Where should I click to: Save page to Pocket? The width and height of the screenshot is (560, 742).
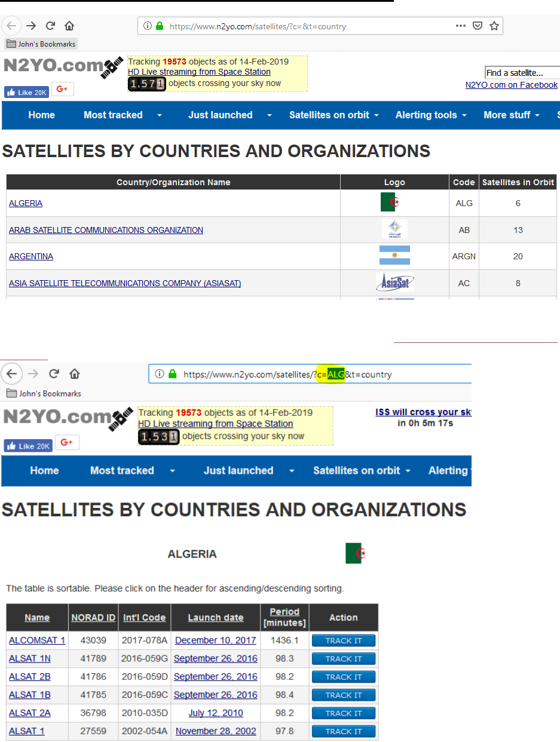click(478, 26)
